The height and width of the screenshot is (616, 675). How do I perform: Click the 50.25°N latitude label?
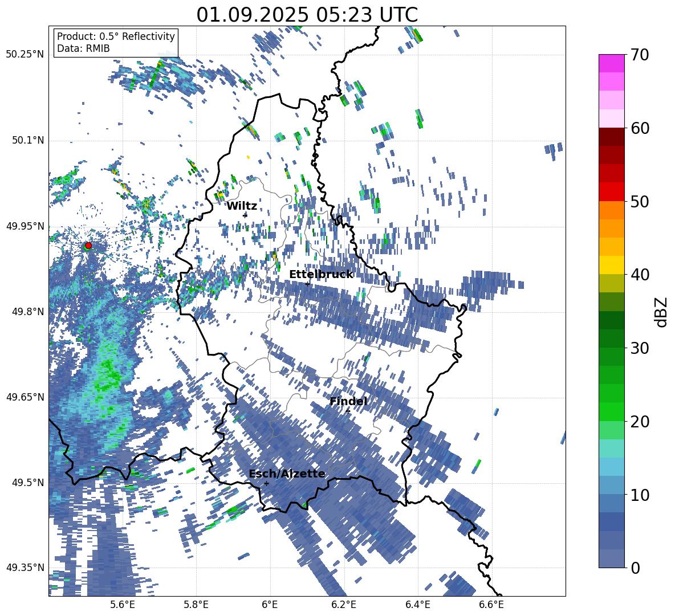click(25, 55)
